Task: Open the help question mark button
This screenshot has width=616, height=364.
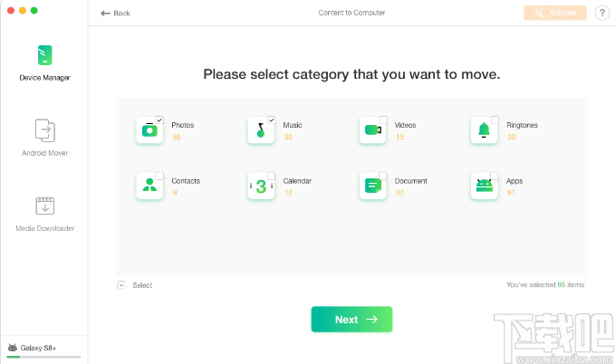Action: (602, 14)
